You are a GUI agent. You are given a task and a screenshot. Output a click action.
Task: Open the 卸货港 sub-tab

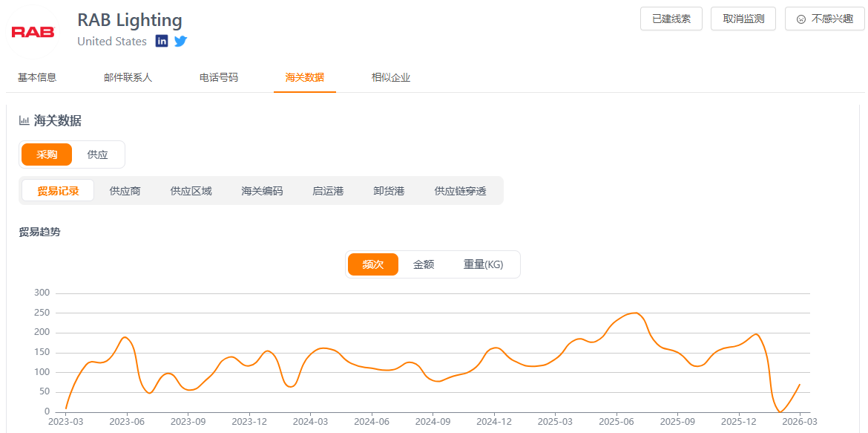[389, 192]
